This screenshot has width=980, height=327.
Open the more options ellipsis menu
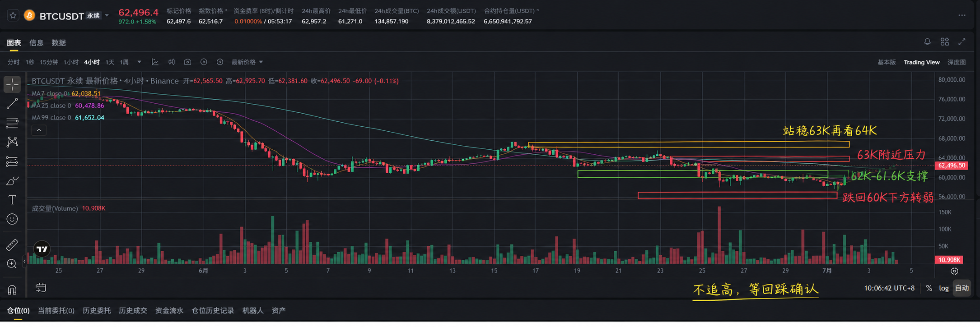[962, 15]
